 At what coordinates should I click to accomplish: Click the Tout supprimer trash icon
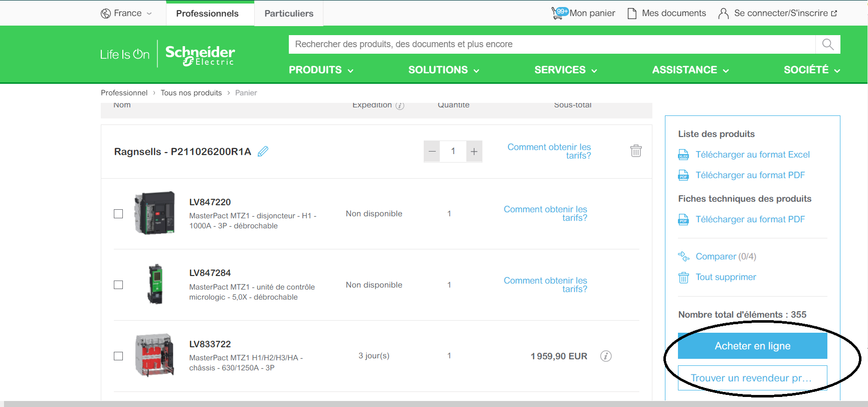[x=683, y=278]
